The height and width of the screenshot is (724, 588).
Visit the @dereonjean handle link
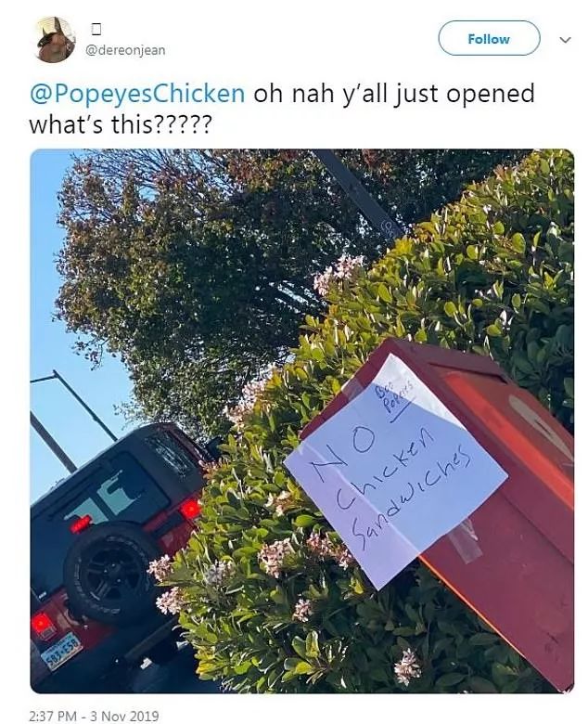pyautogui.click(x=125, y=50)
